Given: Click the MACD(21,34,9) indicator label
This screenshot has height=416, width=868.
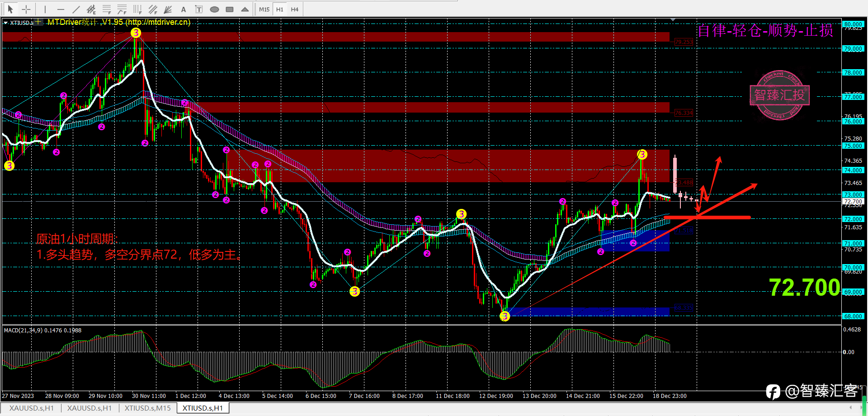Looking at the screenshot, I should coord(42,330).
